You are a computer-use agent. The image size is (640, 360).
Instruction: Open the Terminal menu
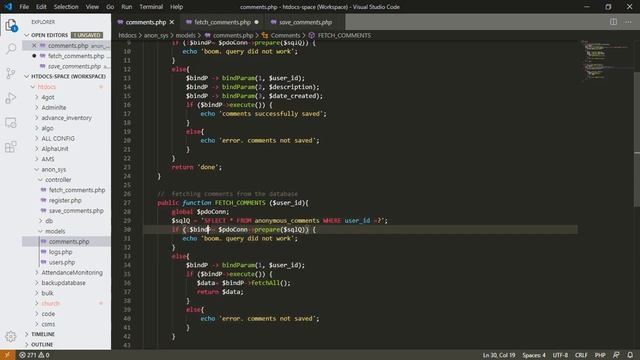pos(151,7)
